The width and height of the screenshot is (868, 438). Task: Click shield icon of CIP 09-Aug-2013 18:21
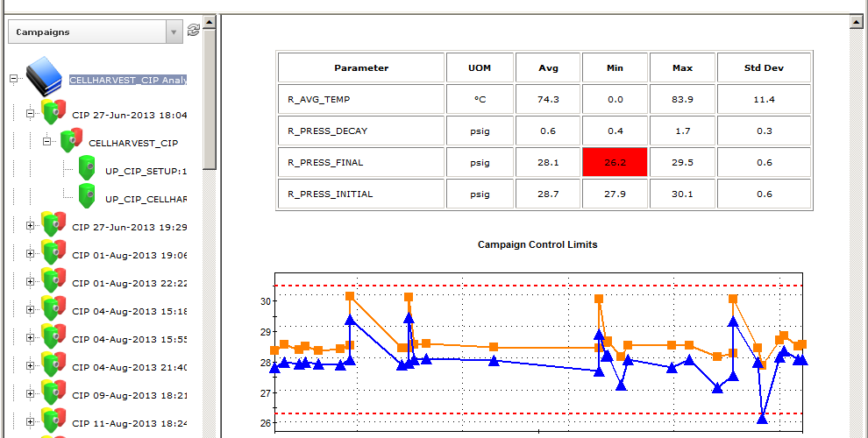point(53,392)
